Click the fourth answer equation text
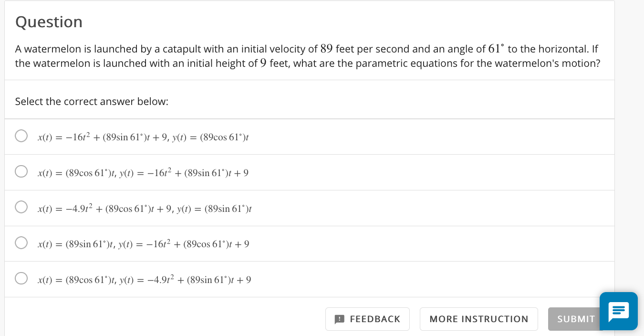This screenshot has width=644, height=336. click(143, 243)
